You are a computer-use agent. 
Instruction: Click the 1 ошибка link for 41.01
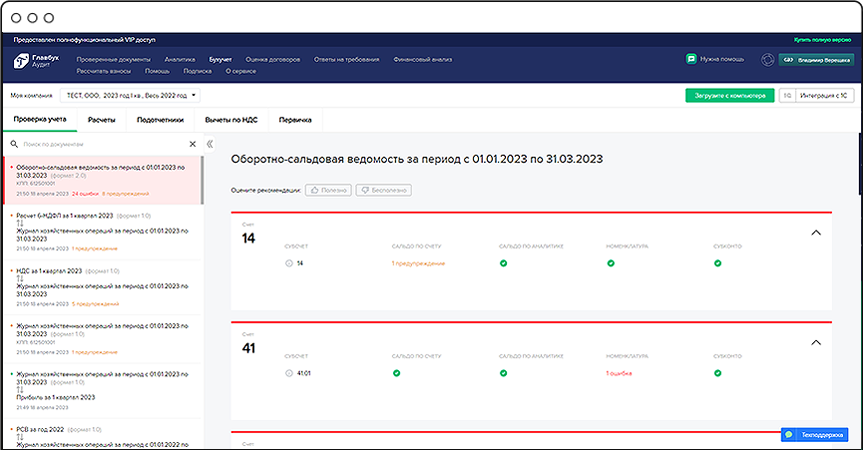(x=619, y=373)
